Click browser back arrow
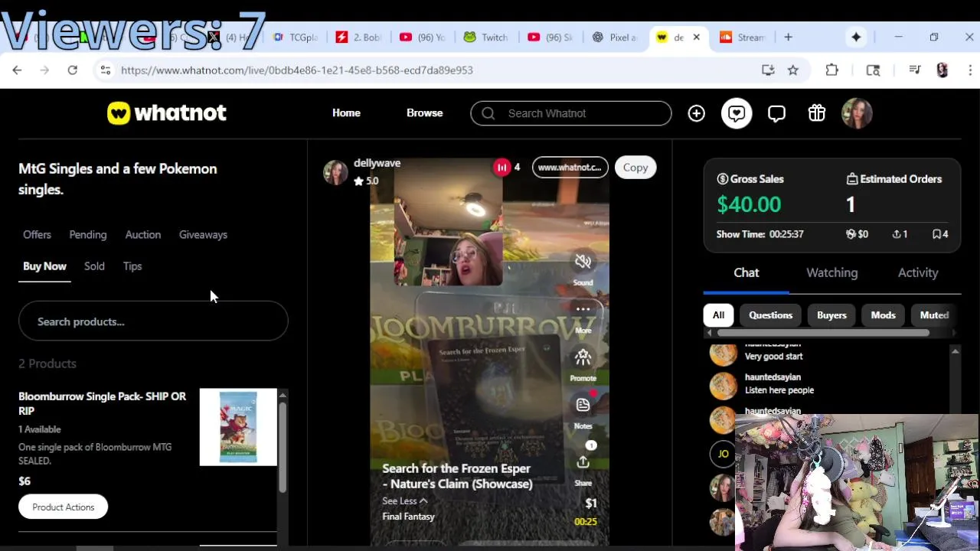Image resolution: width=980 pixels, height=551 pixels. coord(17,70)
